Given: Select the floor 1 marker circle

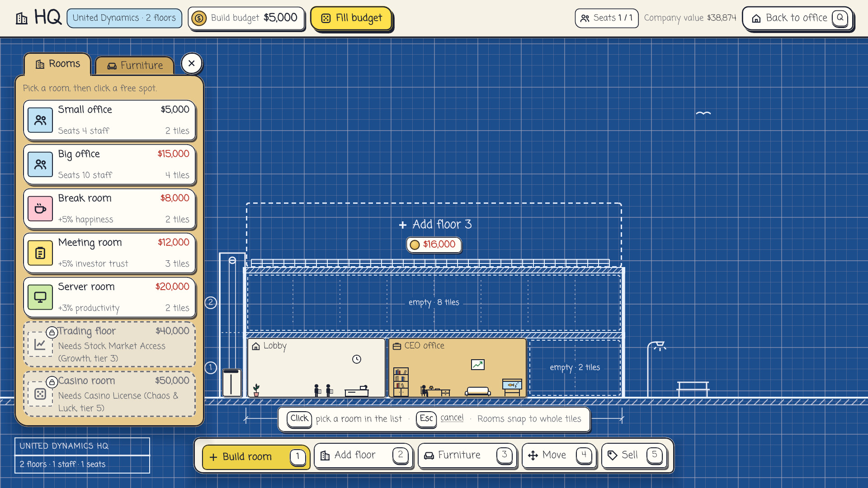Looking at the screenshot, I should pos(211,368).
